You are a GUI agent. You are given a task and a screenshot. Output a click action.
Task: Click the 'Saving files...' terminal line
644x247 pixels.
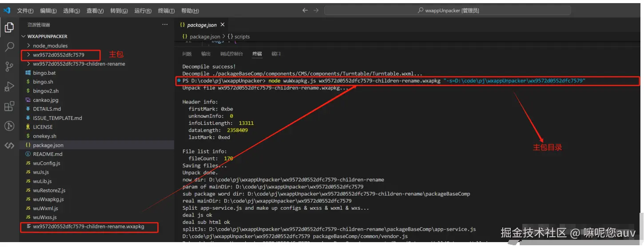click(x=204, y=166)
